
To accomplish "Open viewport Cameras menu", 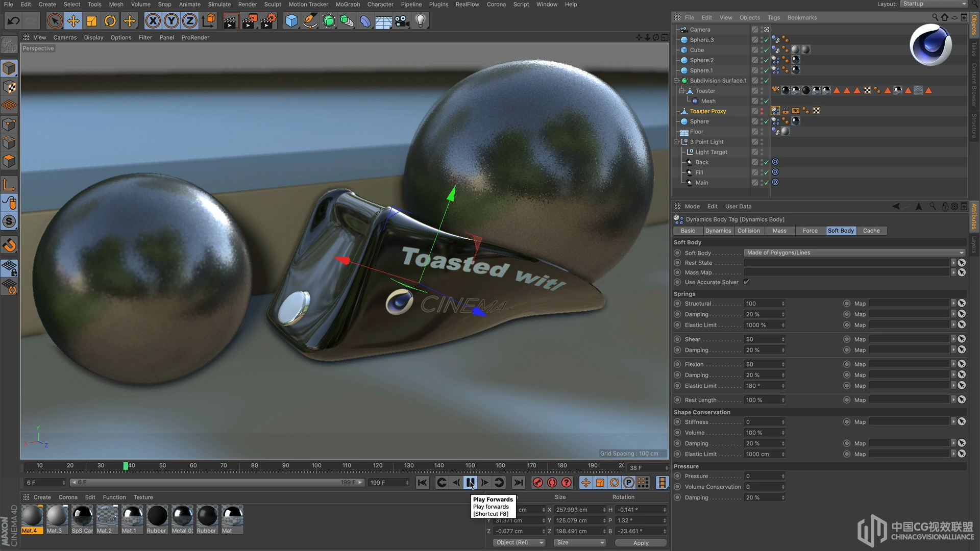I will point(65,37).
